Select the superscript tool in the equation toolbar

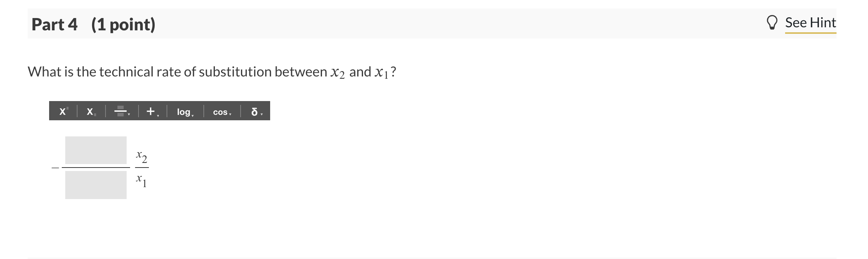63,111
